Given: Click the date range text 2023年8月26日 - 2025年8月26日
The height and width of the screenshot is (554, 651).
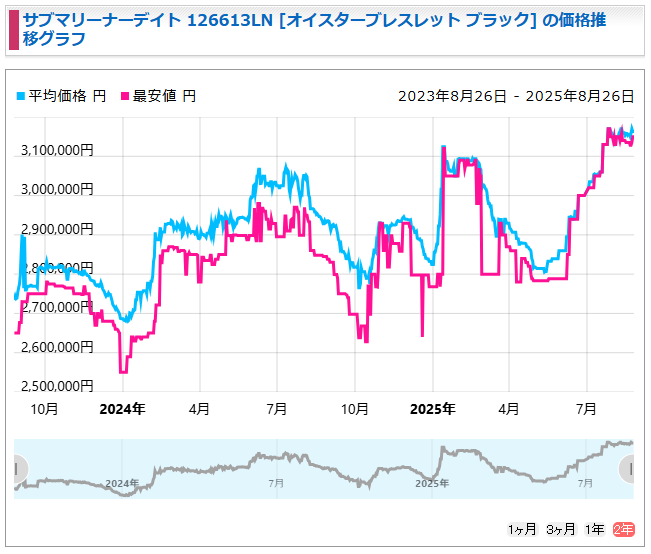Looking at the screenshot, I should (516, 96).
